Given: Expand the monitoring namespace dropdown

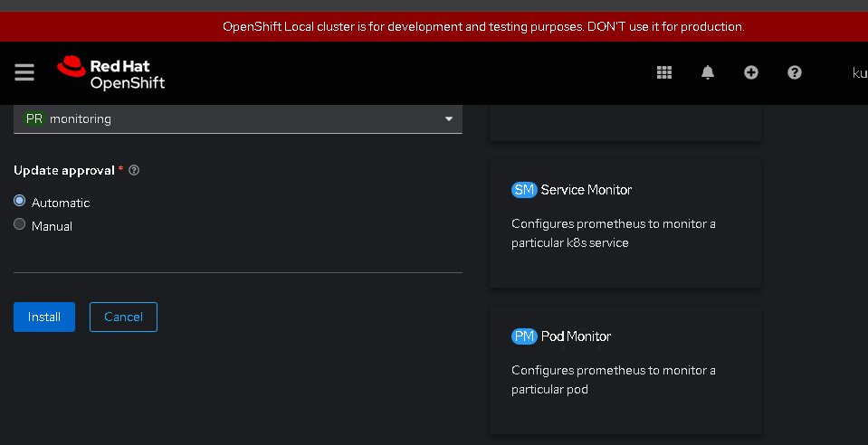Looking at the screenshot, I should pos(238,119).
